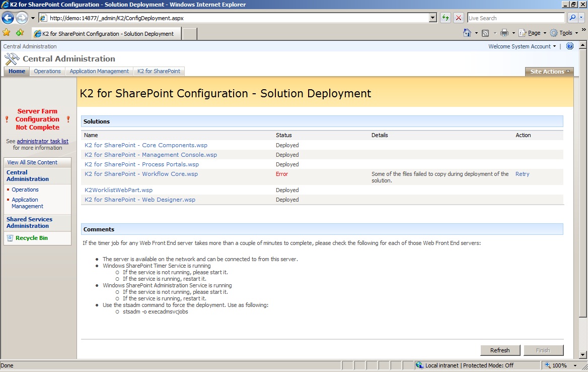Expand the toolbar overflow chevron
Viewport: 588px width, 372px height.
click(x=583, y=29)
